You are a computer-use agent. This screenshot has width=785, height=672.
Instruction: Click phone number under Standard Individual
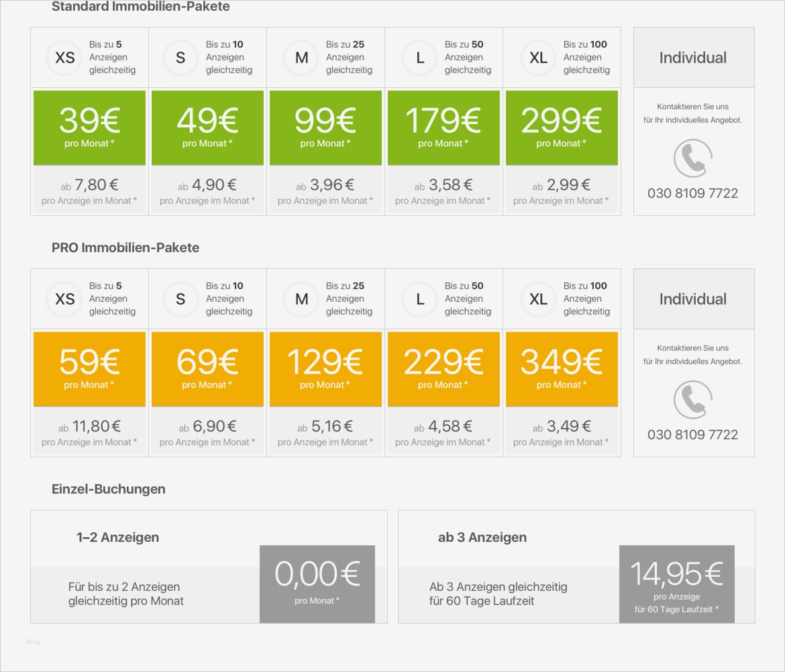[x=693, y=193]
